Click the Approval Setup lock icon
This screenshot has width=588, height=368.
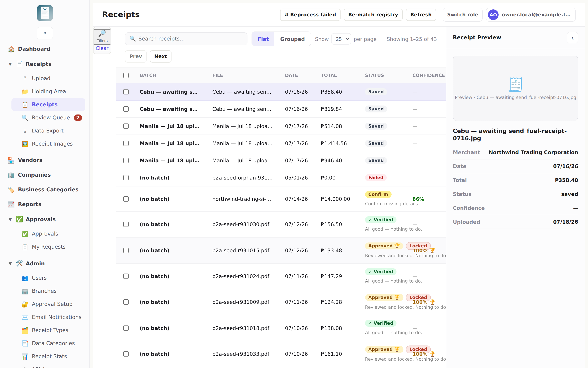[x=25, y=304]
